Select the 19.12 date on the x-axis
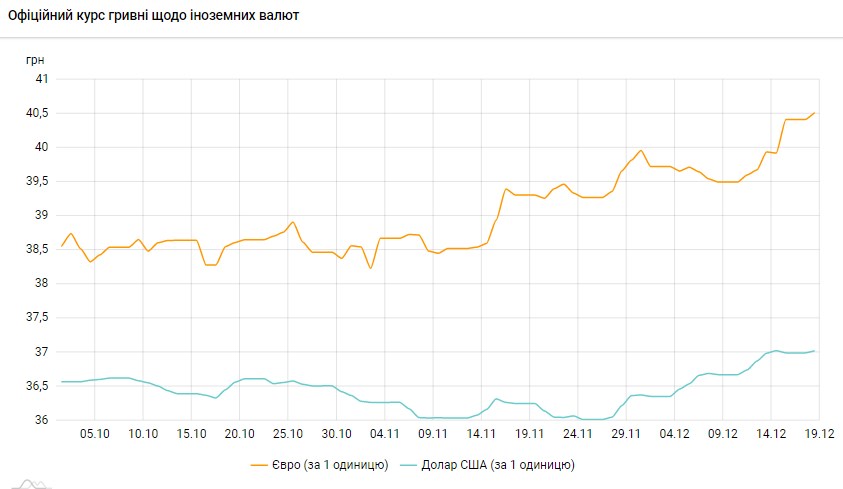 [x=819, y=434]
